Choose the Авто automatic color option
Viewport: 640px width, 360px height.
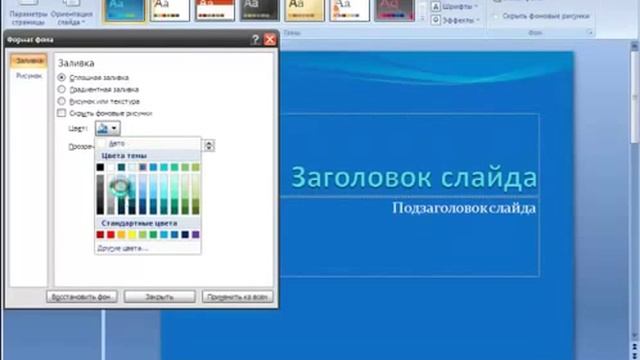(x=148, y=144)
